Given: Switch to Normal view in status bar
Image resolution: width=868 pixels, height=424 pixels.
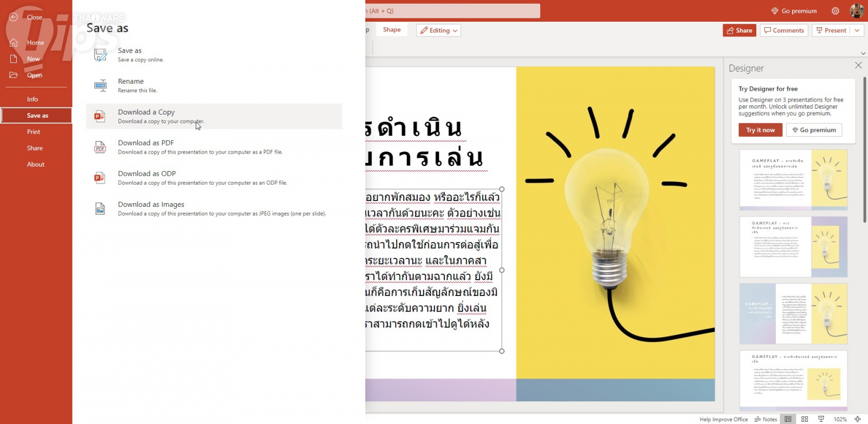Looking at the screenshot, I should tap(788, 419).
